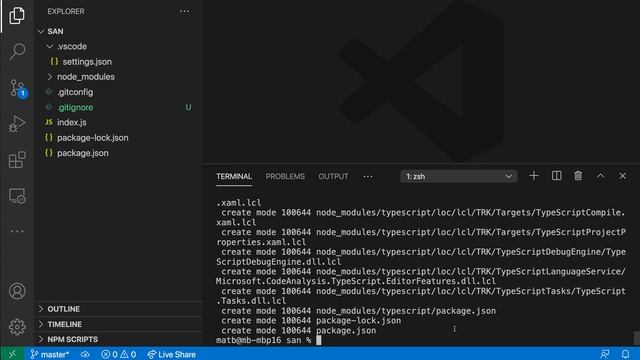This screenshot has width=640, height=360.
Task: Close the terminal panel
Action: (622, 176)
